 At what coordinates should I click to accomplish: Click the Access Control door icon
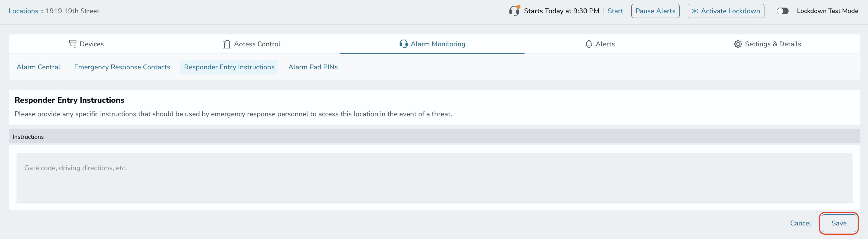pyautogui.click(x=227, y=44)
